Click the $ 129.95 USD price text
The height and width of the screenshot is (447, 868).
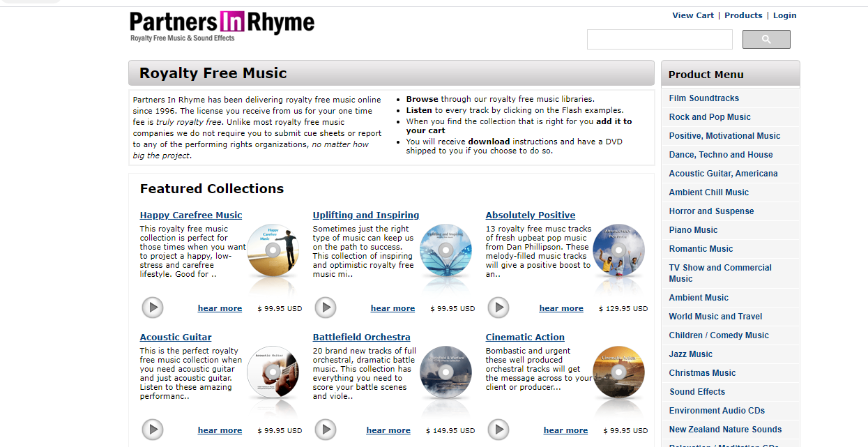[623, 308]
